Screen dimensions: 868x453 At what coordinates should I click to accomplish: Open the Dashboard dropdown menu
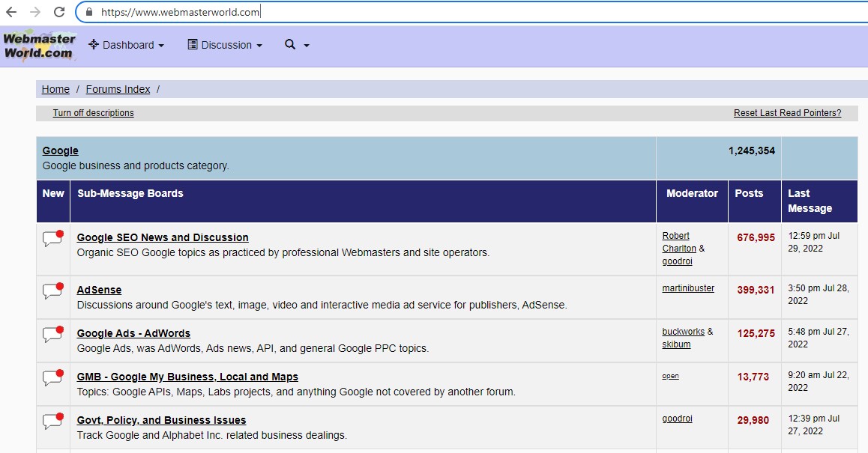(126, 45)
